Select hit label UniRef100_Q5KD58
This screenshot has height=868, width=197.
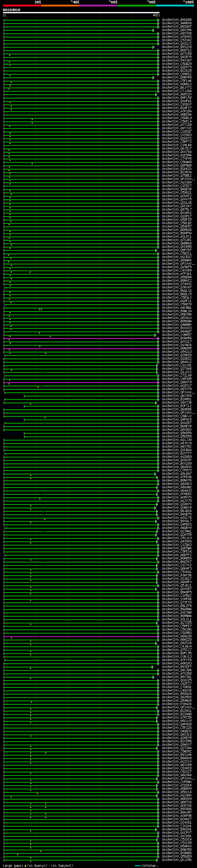[x=177, y=436]
